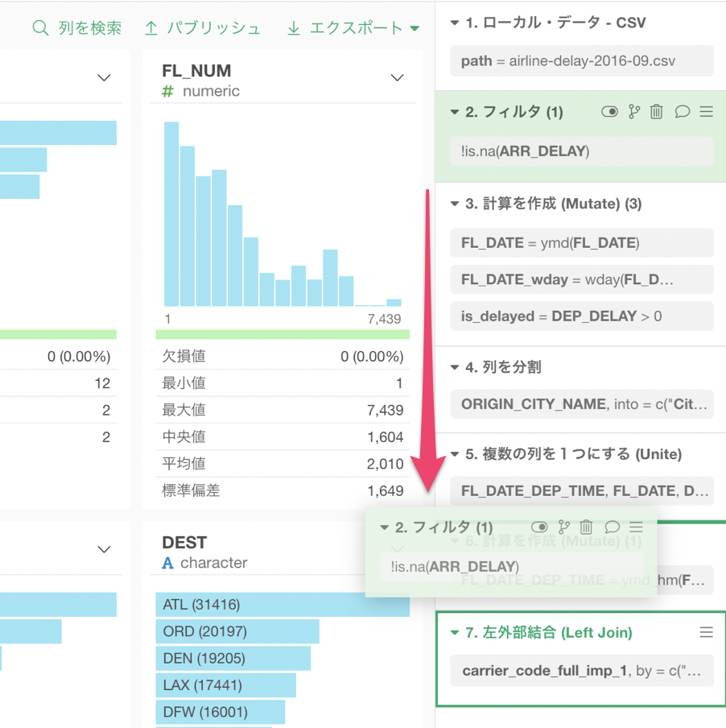Click the green data-quality bar under FL_NUM
This screenshot has height=728, width=726.
[x=283, y=334]
